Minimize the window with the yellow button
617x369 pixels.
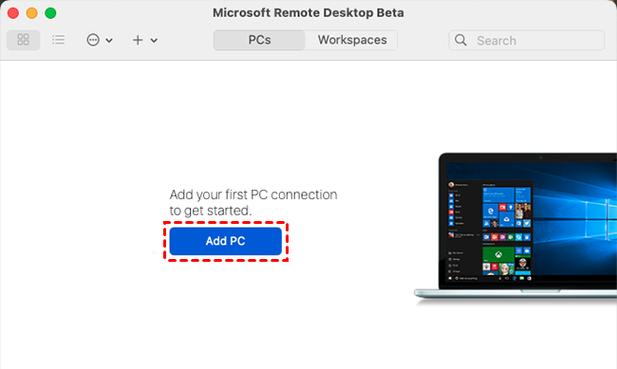point(32,13)
